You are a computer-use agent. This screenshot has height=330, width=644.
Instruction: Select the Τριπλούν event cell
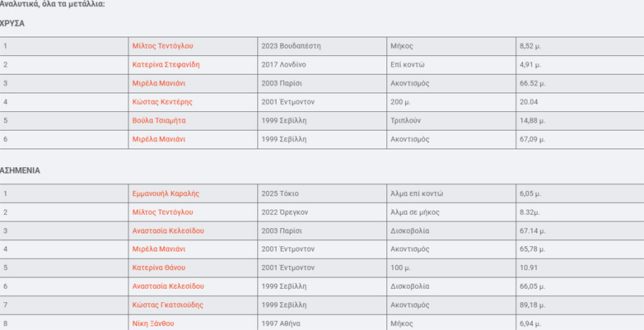click(405, 120)
